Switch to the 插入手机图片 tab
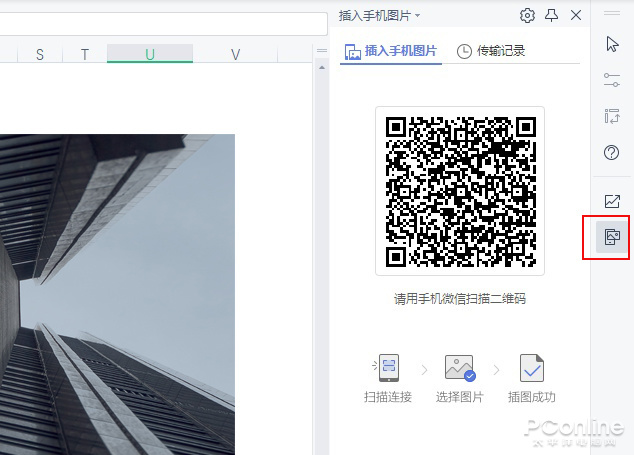The image size is (634, 455). click(391, 51)
